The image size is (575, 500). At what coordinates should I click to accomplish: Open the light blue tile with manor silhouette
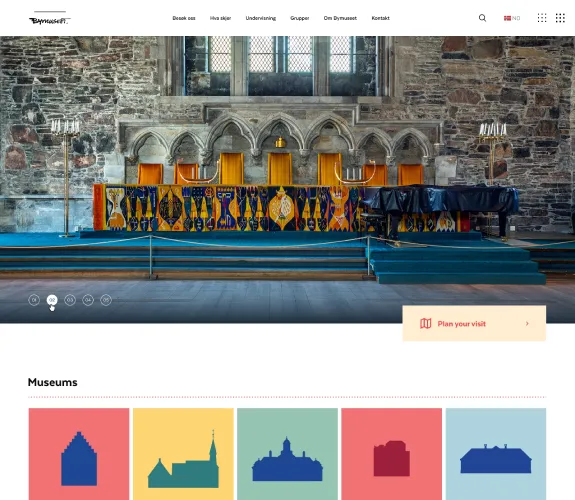point(496,454)
